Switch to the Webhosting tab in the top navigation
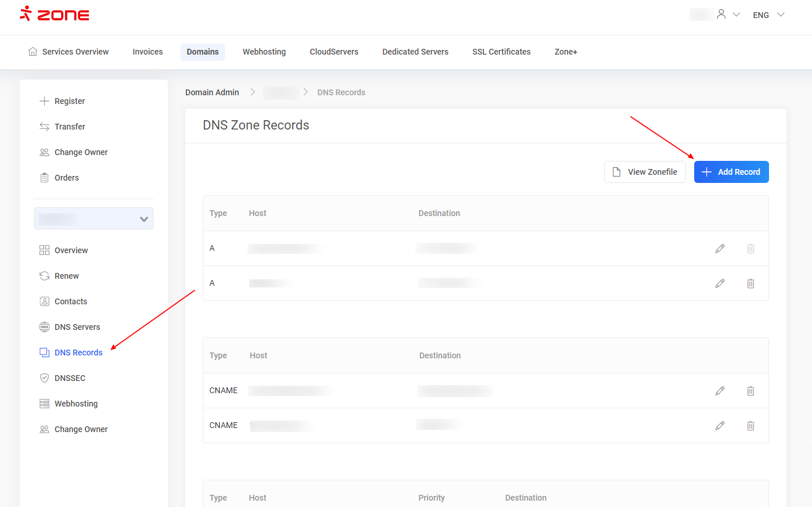This screenshot has height=507, width=812. (x=264, y=52)
